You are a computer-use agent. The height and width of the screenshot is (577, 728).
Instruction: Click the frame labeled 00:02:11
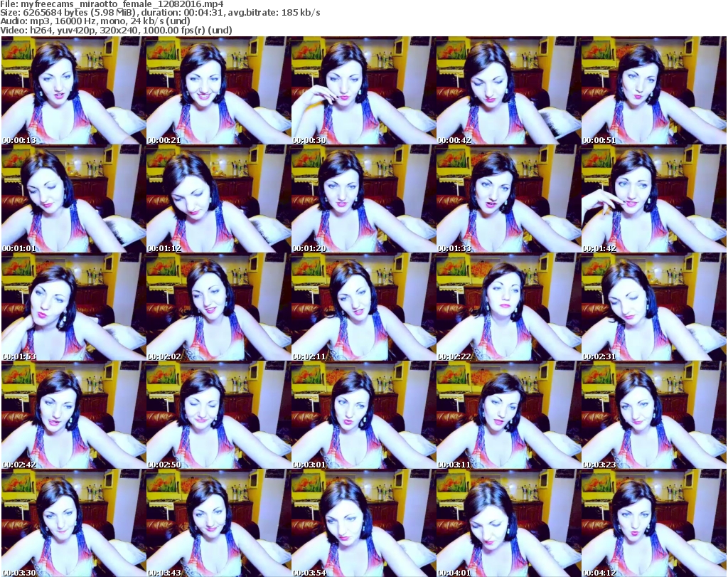363,307
